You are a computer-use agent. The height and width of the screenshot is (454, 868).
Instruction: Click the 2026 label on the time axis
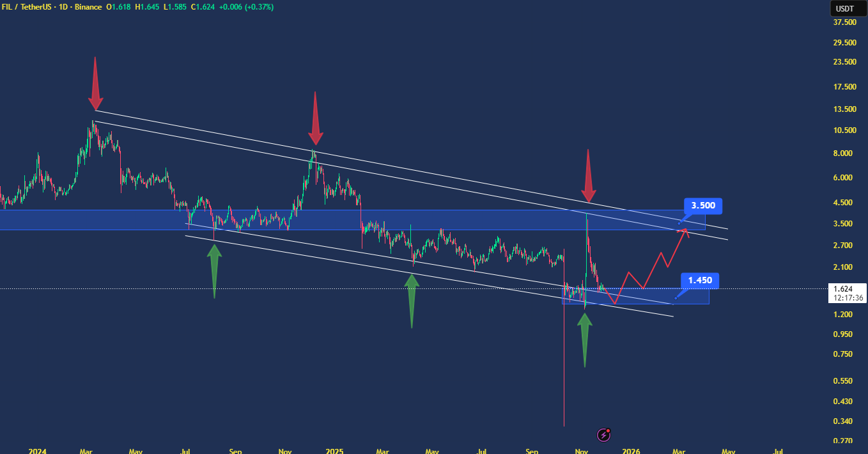[x=631, y=450]
